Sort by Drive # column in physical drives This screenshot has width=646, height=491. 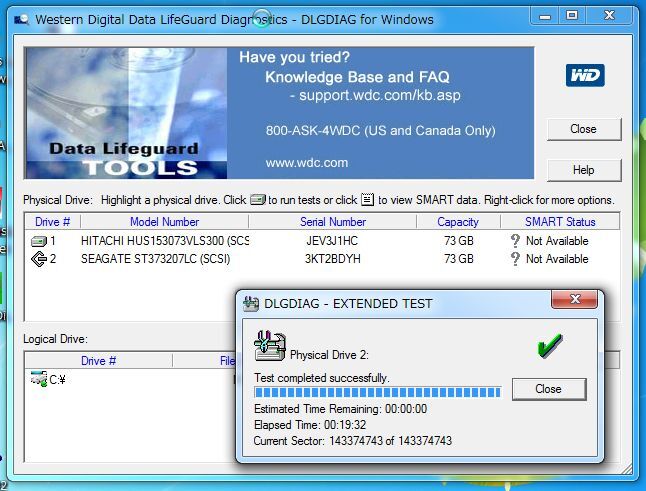[x=52, y=222]
